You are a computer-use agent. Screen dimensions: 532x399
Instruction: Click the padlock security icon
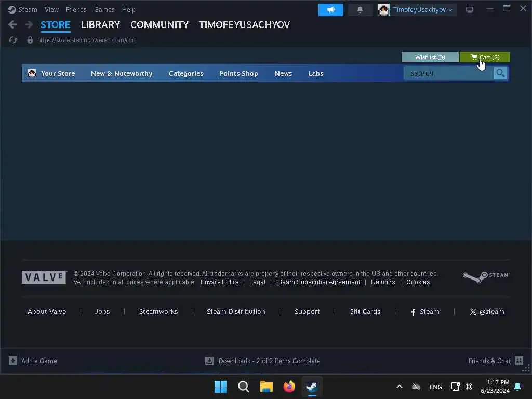[x=30, y=40]
